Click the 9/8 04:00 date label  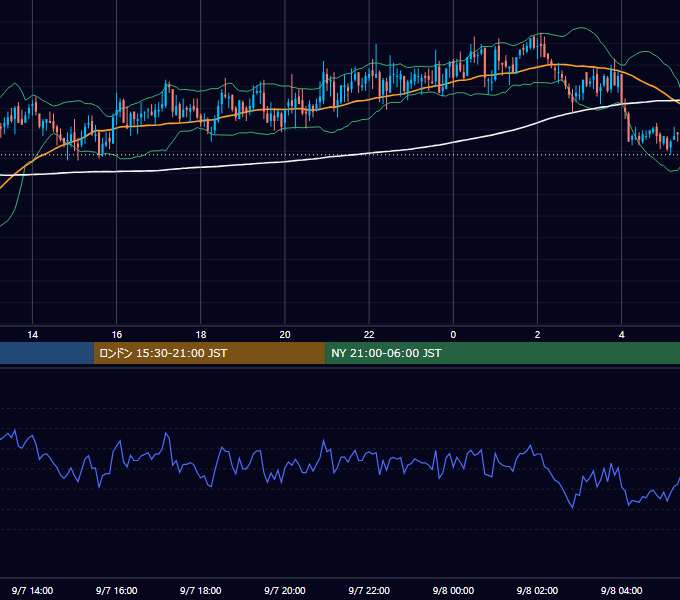click(x=621, y=590)
